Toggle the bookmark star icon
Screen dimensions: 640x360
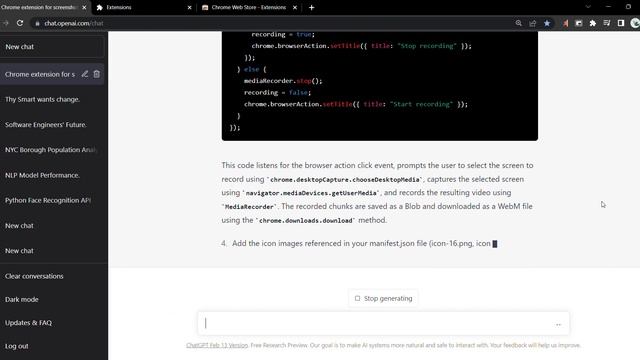click(x=547, y=23)
